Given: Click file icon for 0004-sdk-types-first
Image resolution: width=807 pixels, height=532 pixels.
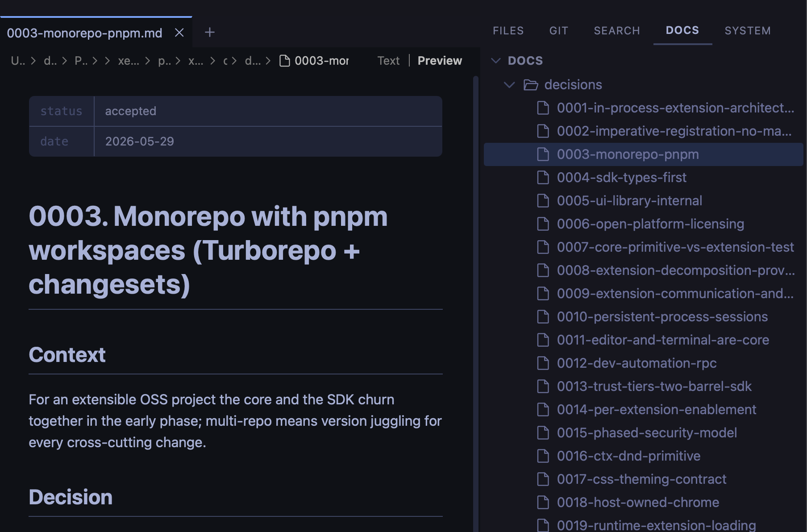Looking at the screenshot, I should coord(543,178).
